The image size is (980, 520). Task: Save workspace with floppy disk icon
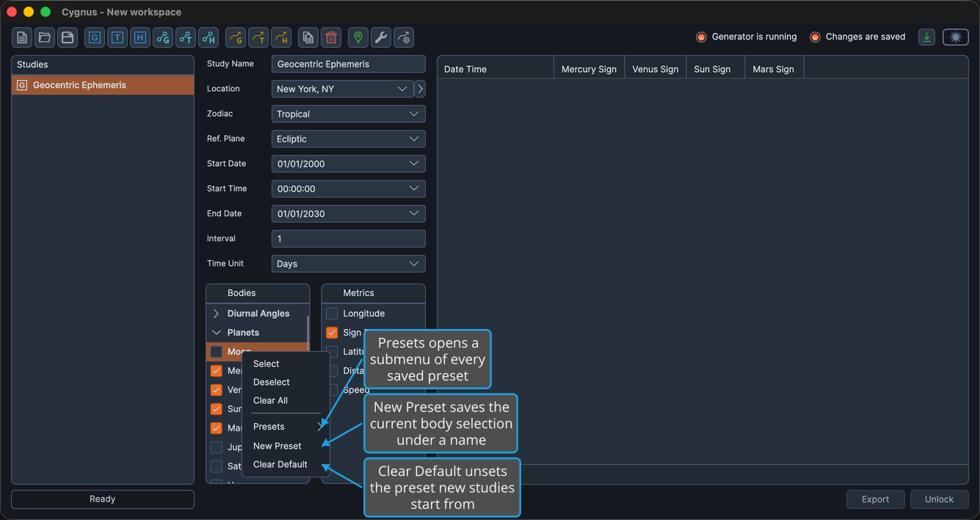point(68,37)
